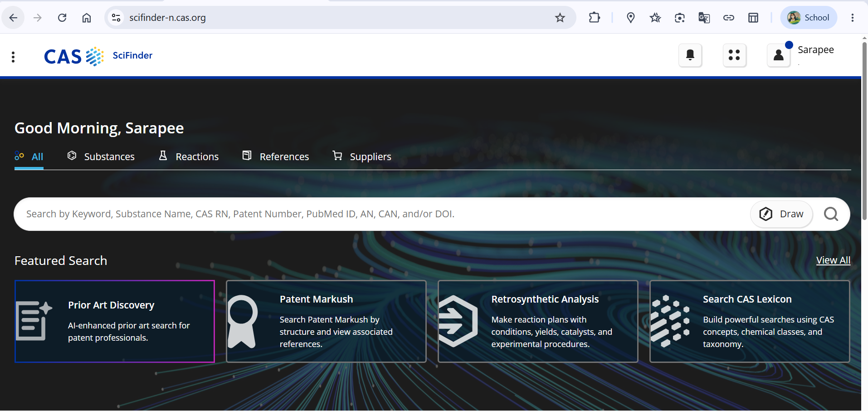Click the address bar URL text
868x411 pixels.
(x=167, y=18)
